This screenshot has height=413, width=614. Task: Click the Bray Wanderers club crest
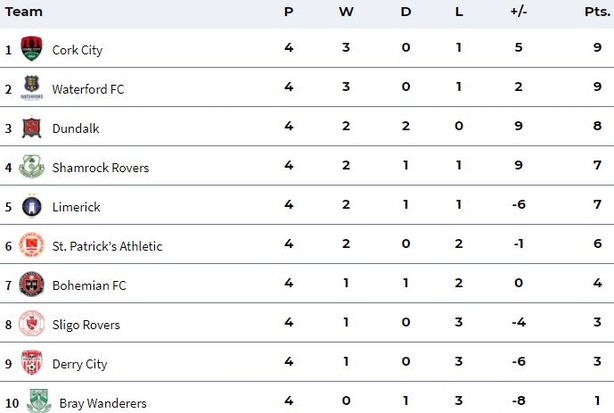[39, 401]
